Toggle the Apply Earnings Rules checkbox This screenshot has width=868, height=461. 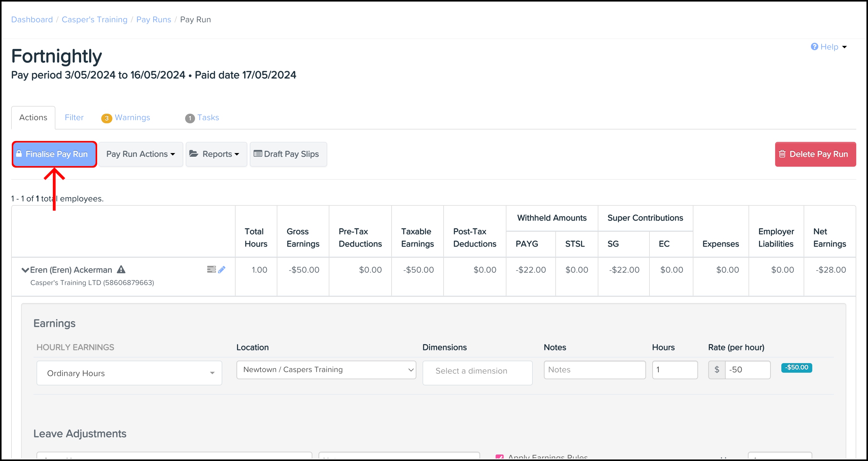click(499, 457)
